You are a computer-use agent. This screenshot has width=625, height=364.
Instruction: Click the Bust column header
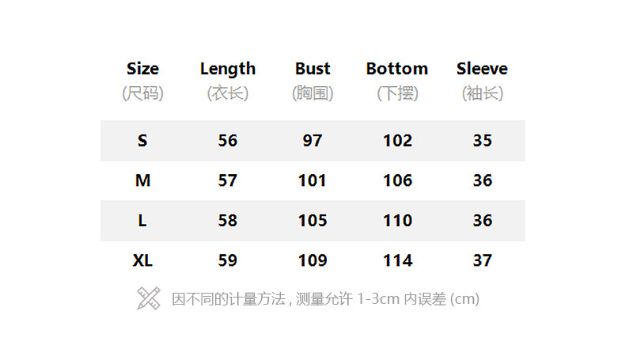[x=312, y=69]
